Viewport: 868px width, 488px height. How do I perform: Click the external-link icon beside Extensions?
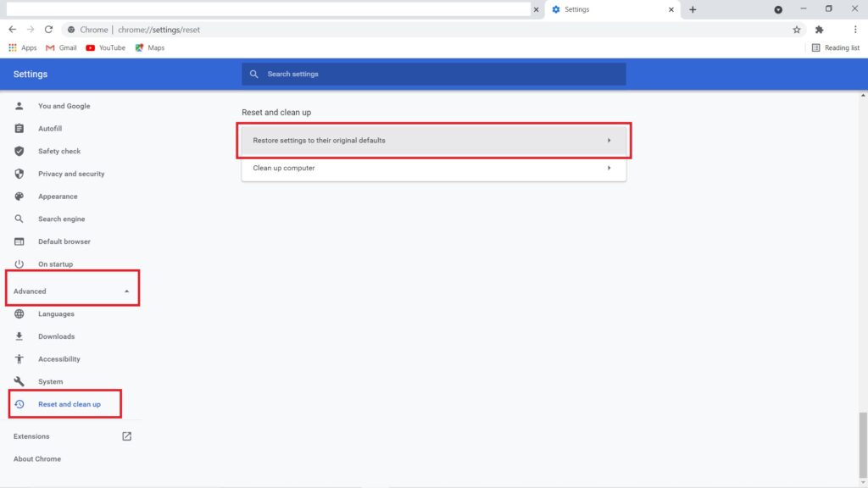point(127,436)
